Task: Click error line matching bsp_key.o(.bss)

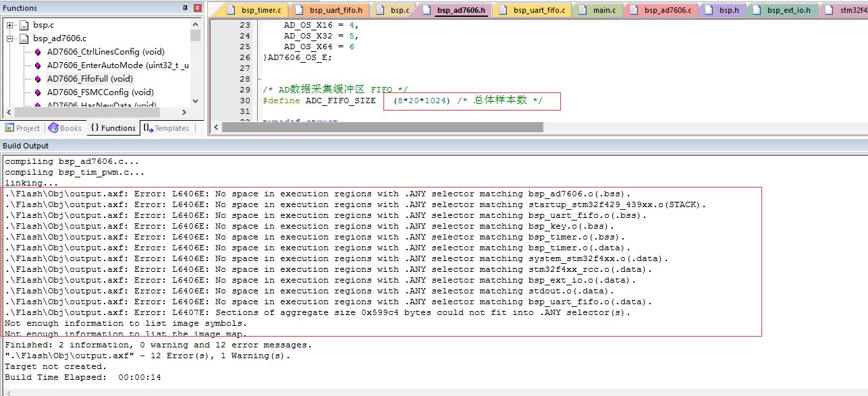Action: pyautogui.click(x=310, y=226)
